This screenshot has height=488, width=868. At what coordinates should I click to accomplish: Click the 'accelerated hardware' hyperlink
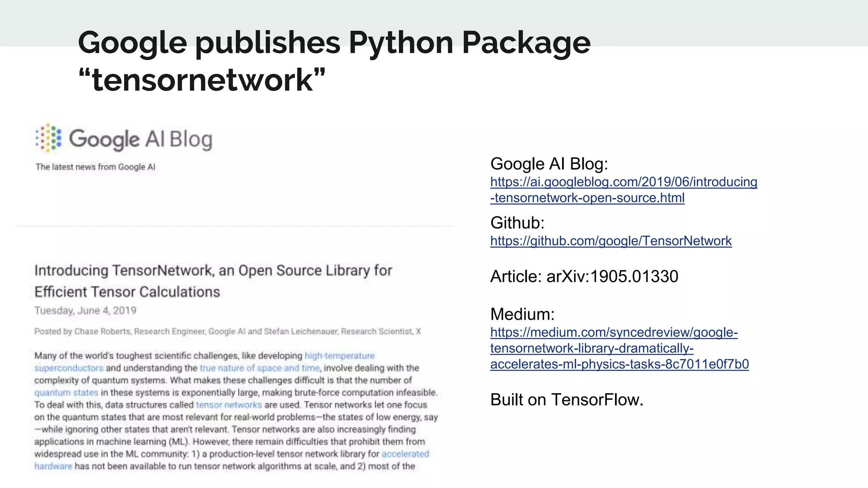coord(405,454)
